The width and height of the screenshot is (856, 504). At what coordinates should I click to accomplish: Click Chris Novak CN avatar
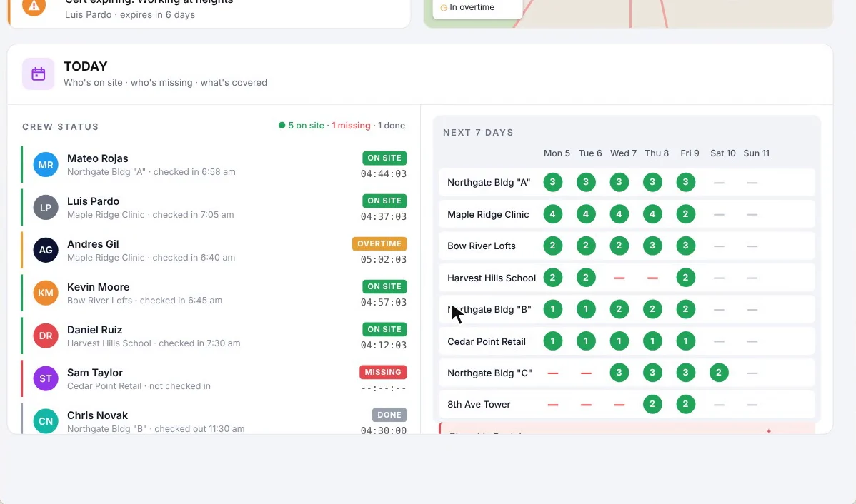pyautogui.click(x=46, y=422)
